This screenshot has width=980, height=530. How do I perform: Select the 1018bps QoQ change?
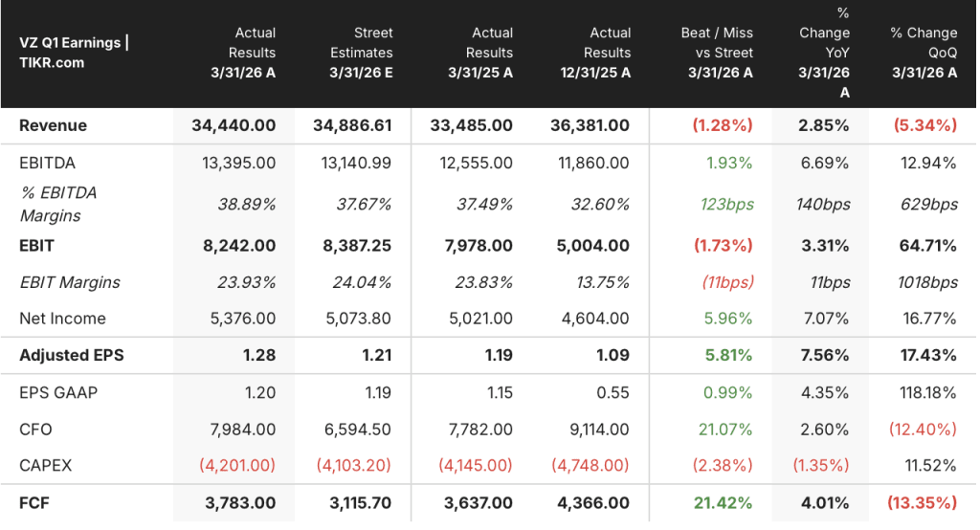[928, 282]
